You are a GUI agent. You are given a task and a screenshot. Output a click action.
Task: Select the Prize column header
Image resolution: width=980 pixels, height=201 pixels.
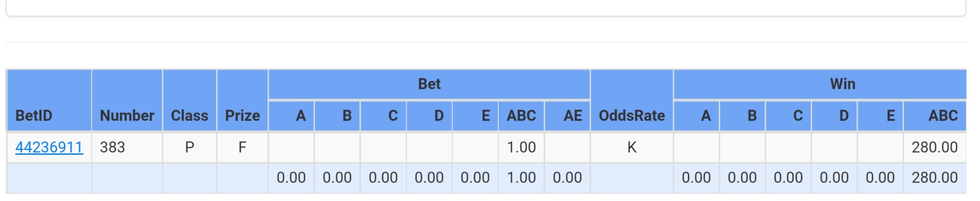pos(242,115)
